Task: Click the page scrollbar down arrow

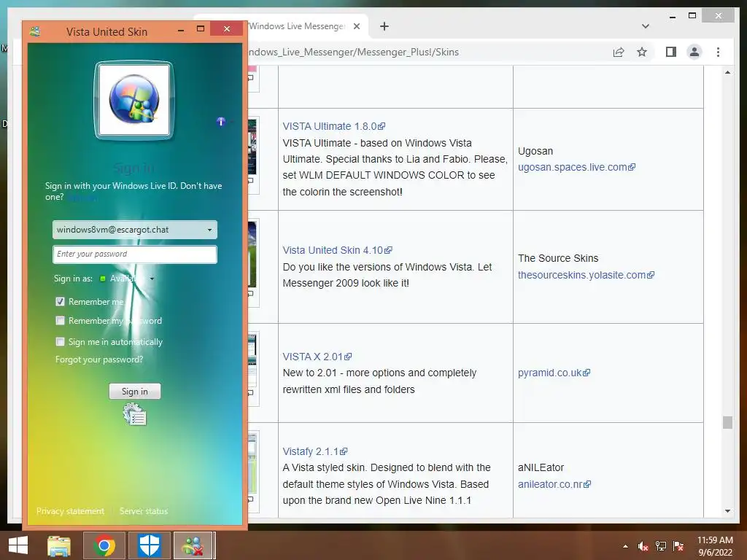Action: 727,511
